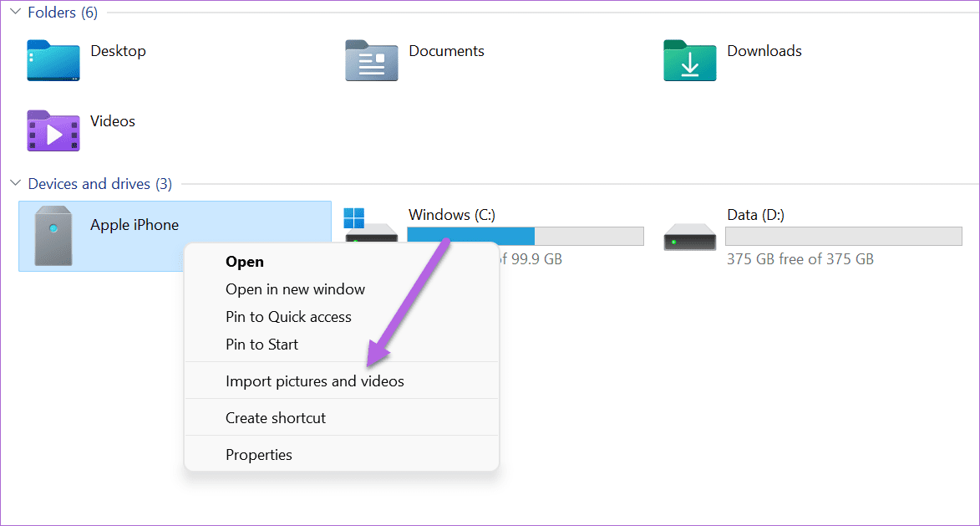The image size is (980, 526).
Task: Click the Downloads folder label
Action: (x=764, y=51)
